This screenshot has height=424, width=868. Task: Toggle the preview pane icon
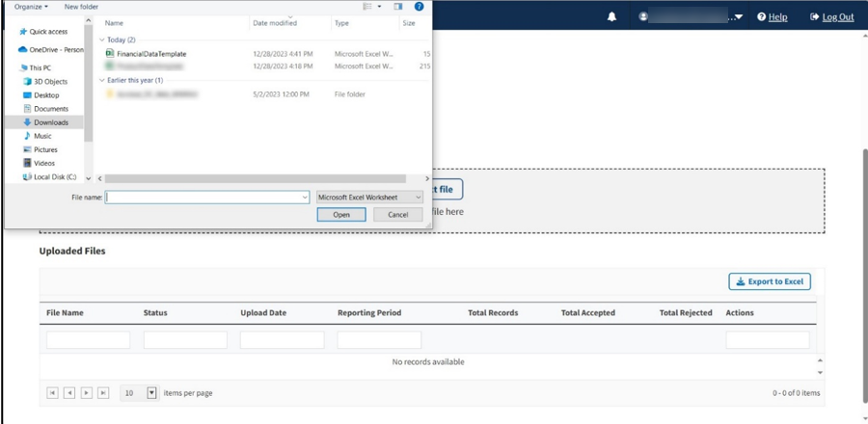(x=397, y=7)
